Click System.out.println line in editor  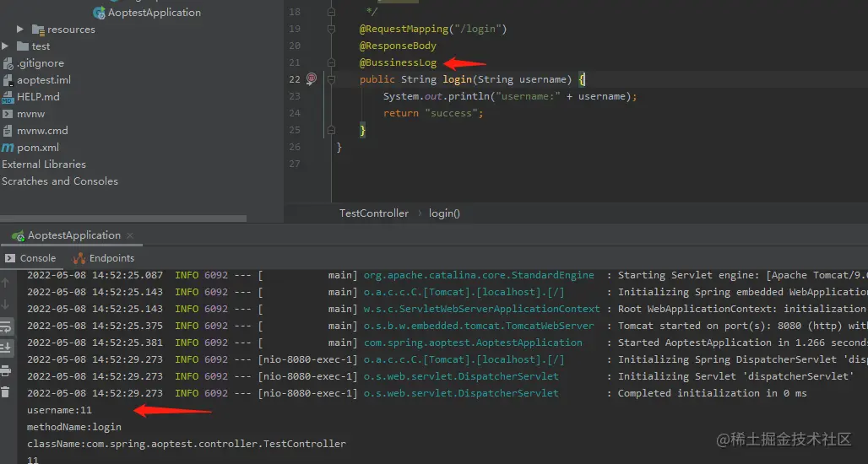[510, 96]
